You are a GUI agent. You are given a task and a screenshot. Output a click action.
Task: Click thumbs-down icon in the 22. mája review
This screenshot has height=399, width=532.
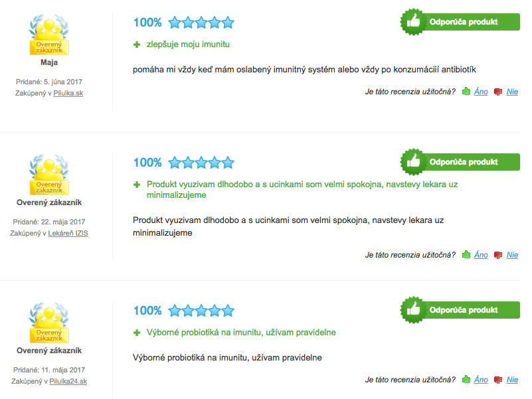tap(497, 255)
